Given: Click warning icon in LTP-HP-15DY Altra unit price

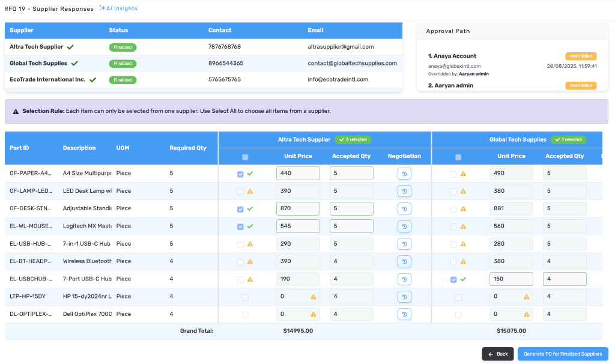Looking at the screenshot, I should 313,297.
